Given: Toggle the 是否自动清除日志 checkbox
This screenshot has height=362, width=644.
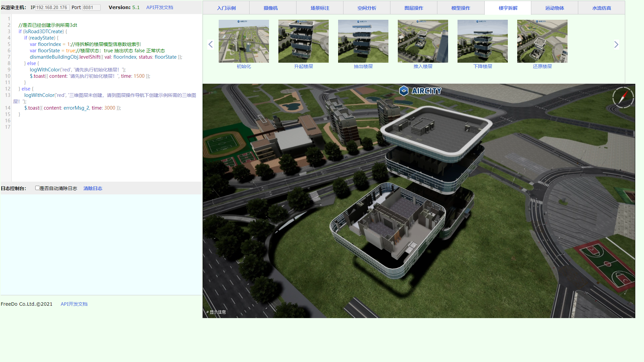Looking at the screenshot, I should click(x=37, y=188).
